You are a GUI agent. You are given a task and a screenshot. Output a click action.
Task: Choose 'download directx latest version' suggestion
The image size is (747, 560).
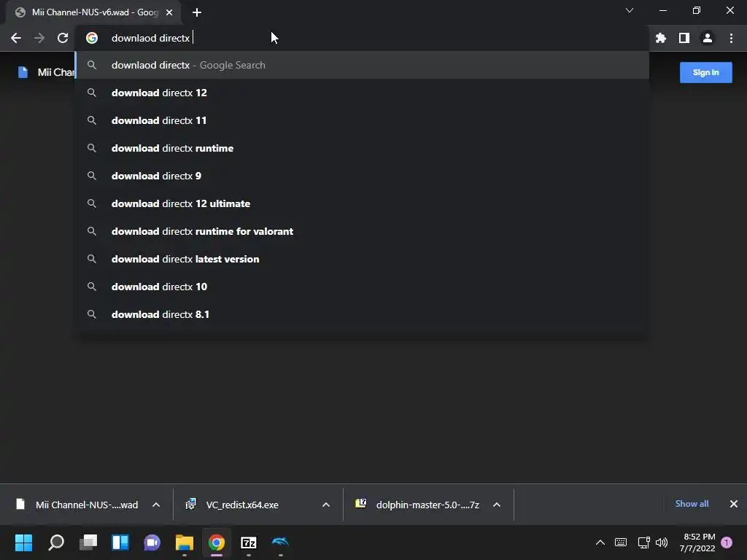click(x=362, y=259)
